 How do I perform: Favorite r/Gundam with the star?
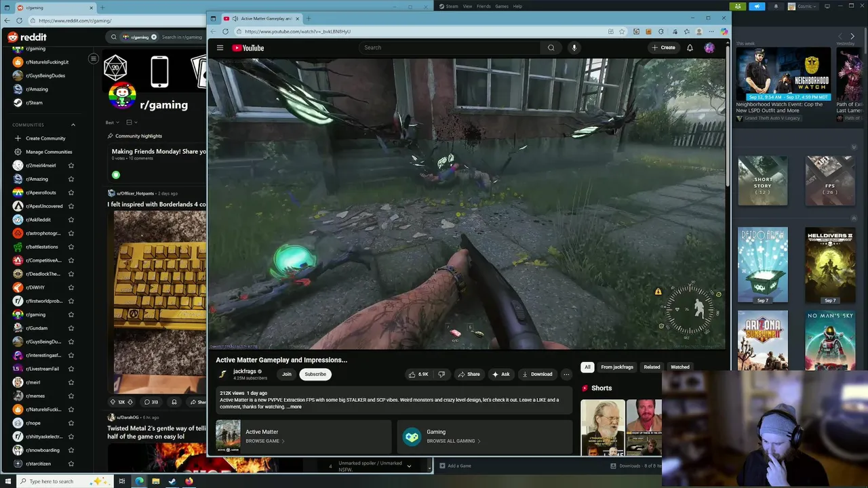click(x=71, y=328)
